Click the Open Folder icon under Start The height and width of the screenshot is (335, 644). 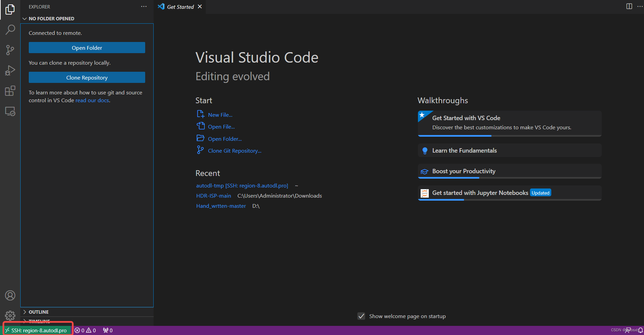click(x=200, y=138)
